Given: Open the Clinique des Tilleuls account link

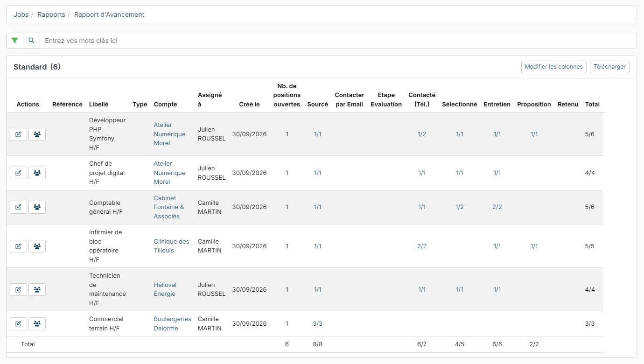Looking at the screenshot, I should pyautogui.click(x=171, y=246).
